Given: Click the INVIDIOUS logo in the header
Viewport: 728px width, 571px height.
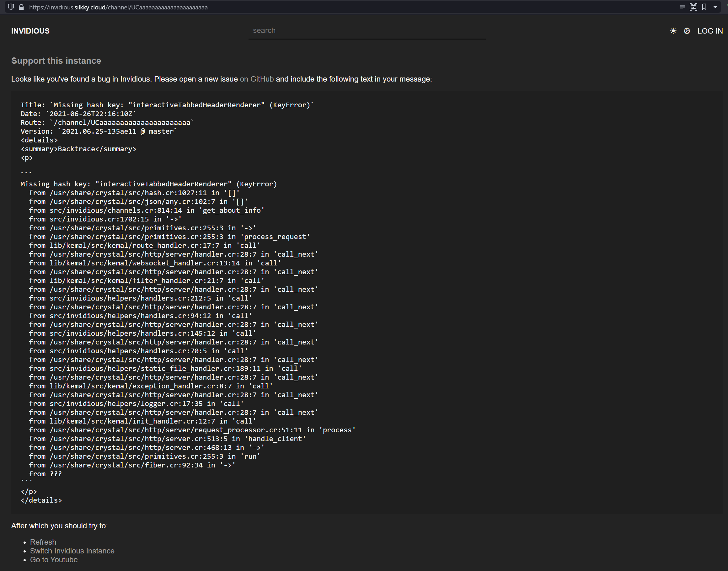Looking at the screenshot, I should pyautogui.click(x=30, y=31).
